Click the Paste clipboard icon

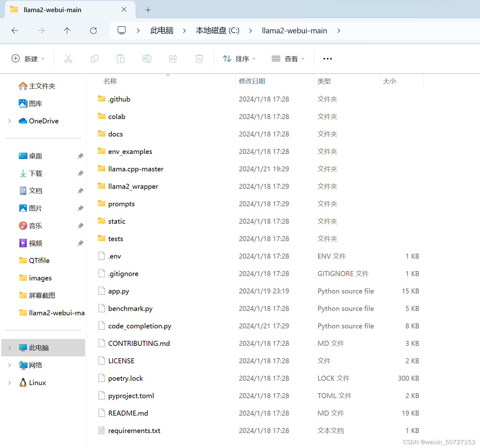[121, 59]
